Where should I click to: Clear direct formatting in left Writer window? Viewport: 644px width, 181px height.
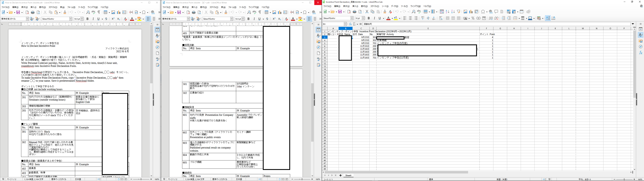125,19
